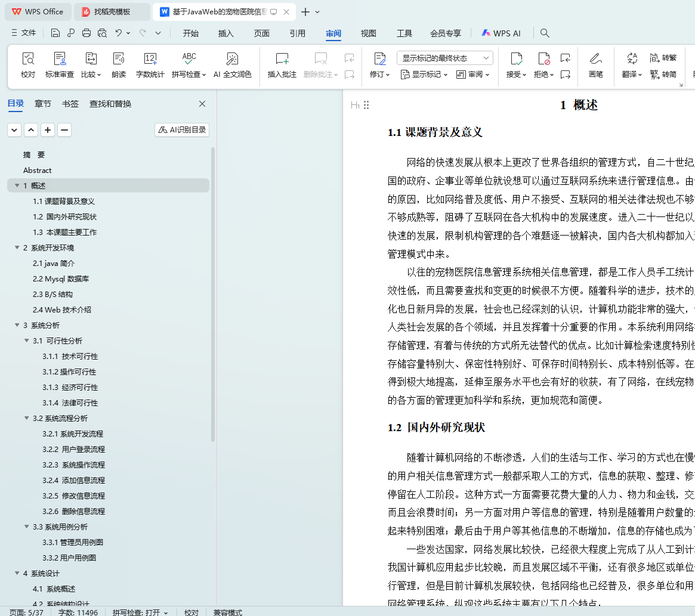Switch to the 开始 ribbon tab
The width and height of the screenshot is (695, 616).
tap(190, 33)
